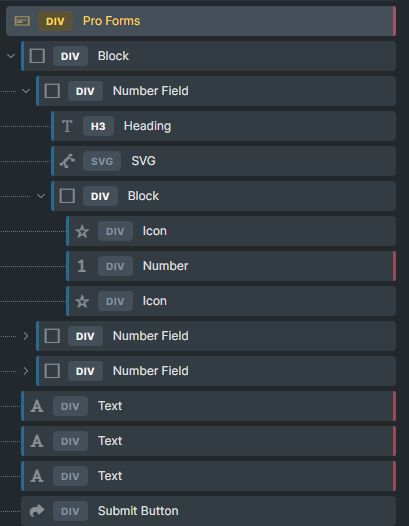Collapse the expanded Number Field element
Image resolution: width=409 pixels, height=526 pixels.
coord(26,91)
